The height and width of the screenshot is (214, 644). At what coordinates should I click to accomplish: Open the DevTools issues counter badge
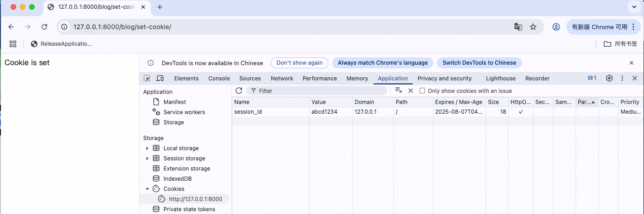tap(592, 78)
